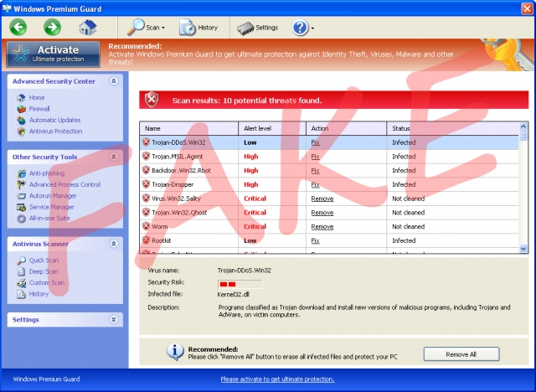
Task: Sort by the Alert level column header
Action: point(272,128)
